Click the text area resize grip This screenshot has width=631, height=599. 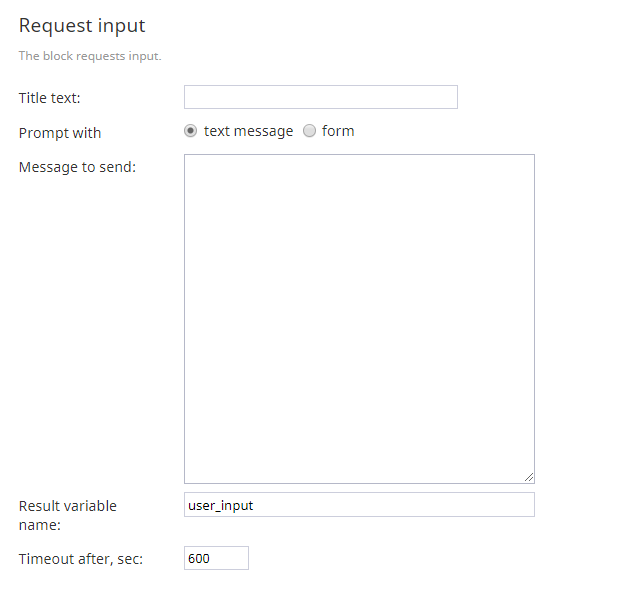(x=529, y=477)
